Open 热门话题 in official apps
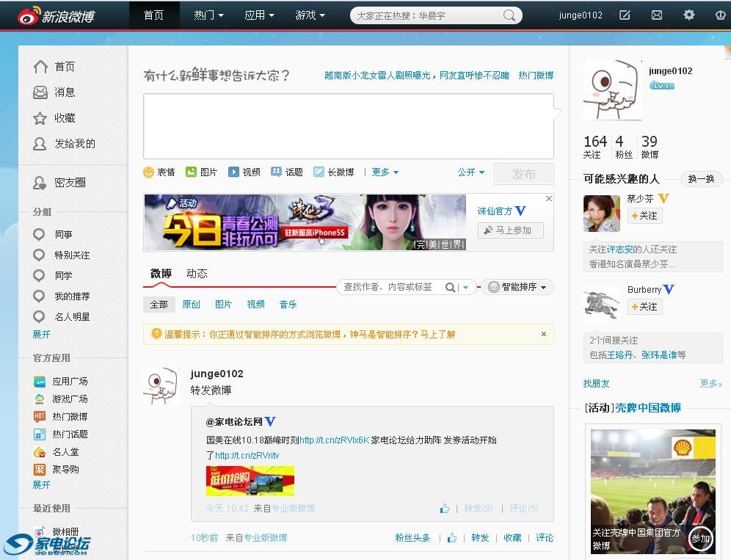The height and width of the screenshot is (560, 731). pos(61,434)
